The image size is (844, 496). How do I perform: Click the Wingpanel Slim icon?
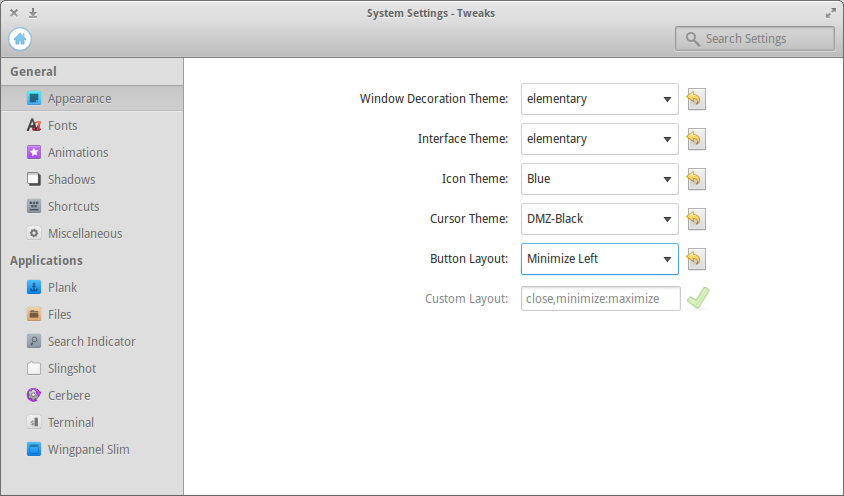pyautogui.click(x=34, y=449)
